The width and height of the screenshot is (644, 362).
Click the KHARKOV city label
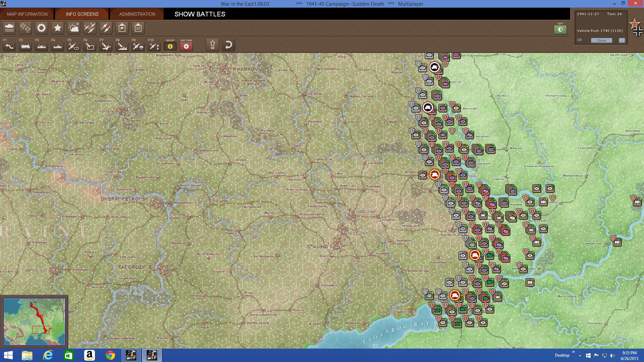tap(246, 69)
